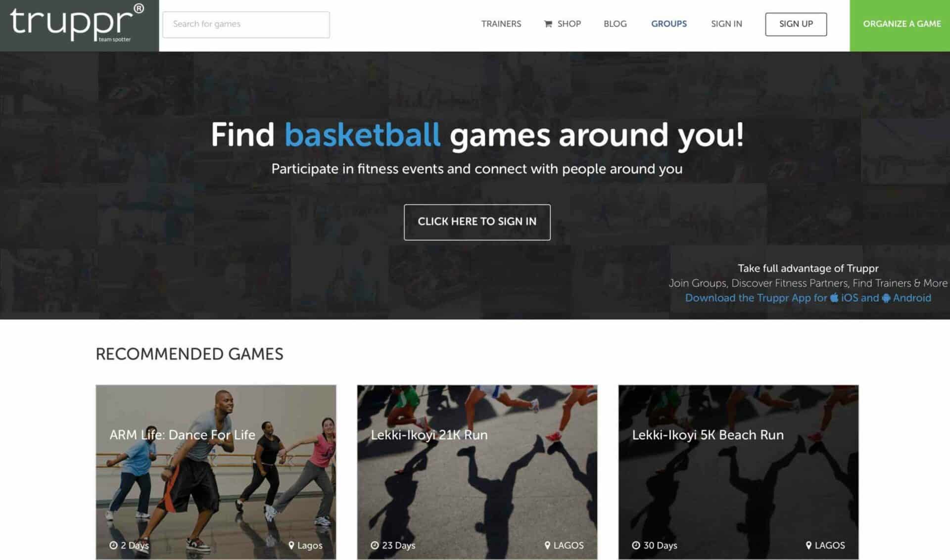Click the CLICK HERE TO SIGN IN button
This screenshot has width=950, height=560.
point(477,222)
